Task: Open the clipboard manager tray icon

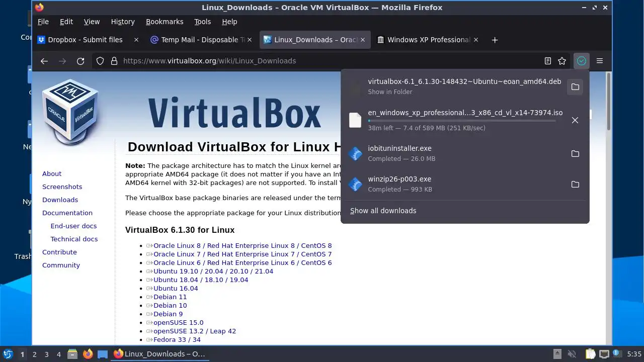Action: pos(590,354)
